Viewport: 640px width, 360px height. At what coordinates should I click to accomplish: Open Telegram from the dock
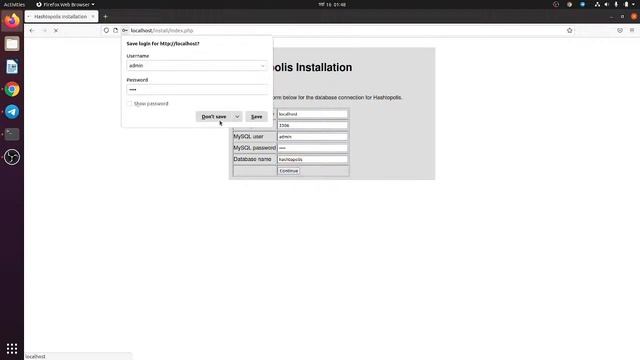12,111
